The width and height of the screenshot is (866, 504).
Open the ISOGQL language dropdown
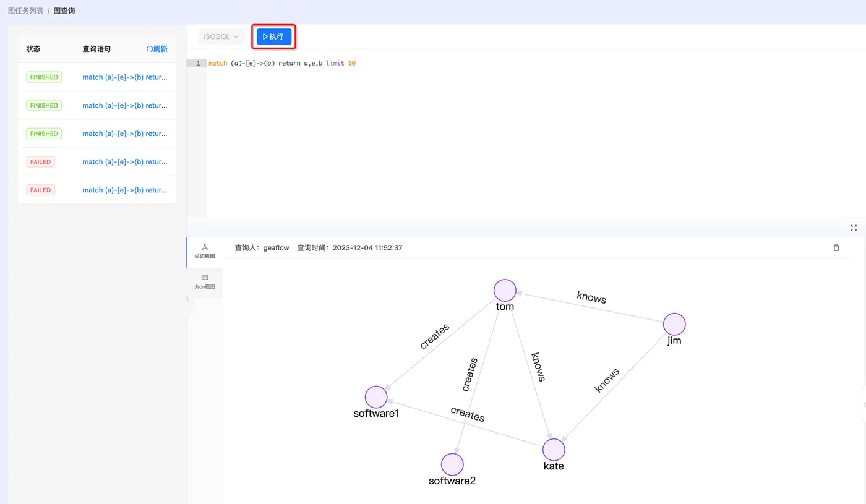pyautogui.click(x=221, y=36)
